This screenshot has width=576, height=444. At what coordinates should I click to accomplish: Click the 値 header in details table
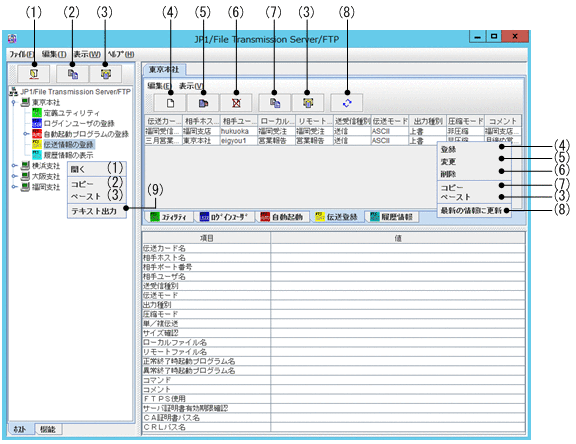(398, 238)
